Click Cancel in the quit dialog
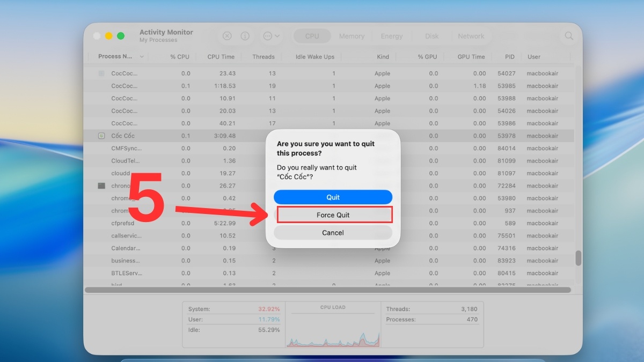Screen dimensions: 644x362 pos(333,233)
